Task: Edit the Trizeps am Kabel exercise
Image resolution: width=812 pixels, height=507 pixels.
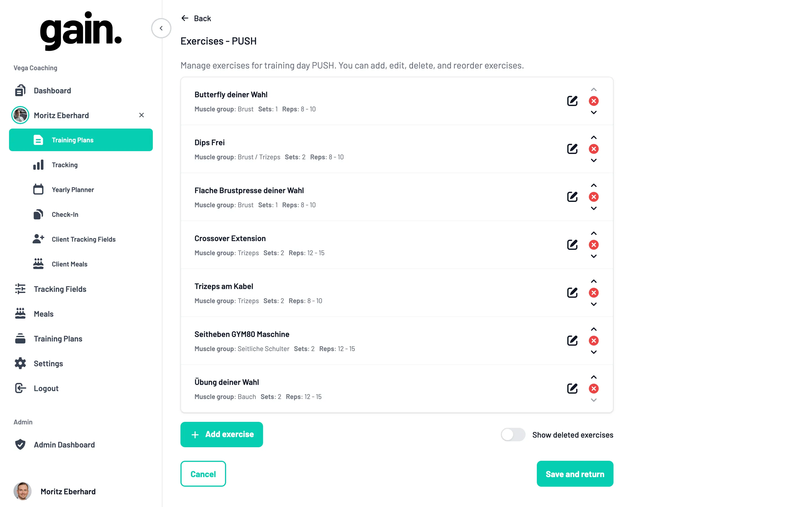Action: [572, 293]
